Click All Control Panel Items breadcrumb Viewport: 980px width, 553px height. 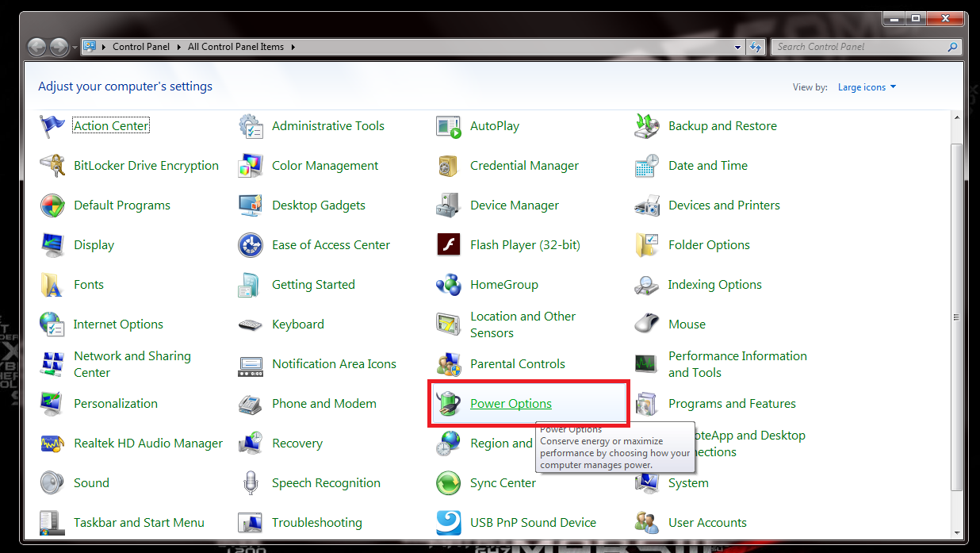point(235,47)
